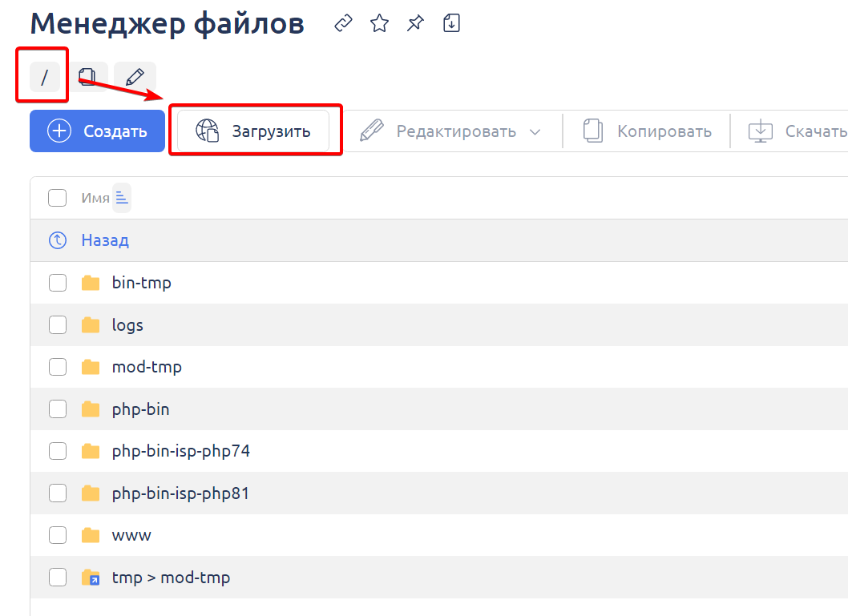The image size is (848, 616).
Task: Open upload dialog via Загрузить globe icon
Action: coord(208,130)
